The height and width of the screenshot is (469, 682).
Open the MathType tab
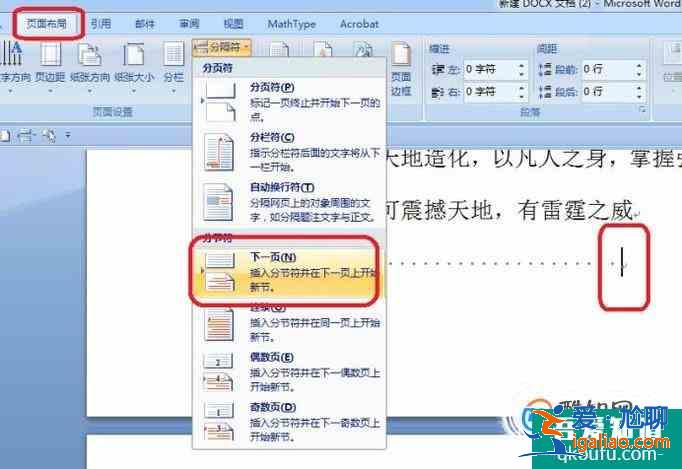point(291,24)
